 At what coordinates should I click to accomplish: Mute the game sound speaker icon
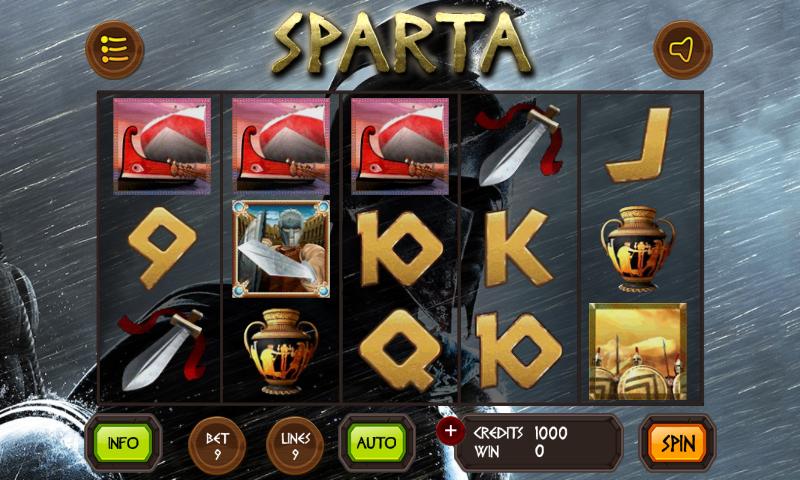tap(683, 49)
